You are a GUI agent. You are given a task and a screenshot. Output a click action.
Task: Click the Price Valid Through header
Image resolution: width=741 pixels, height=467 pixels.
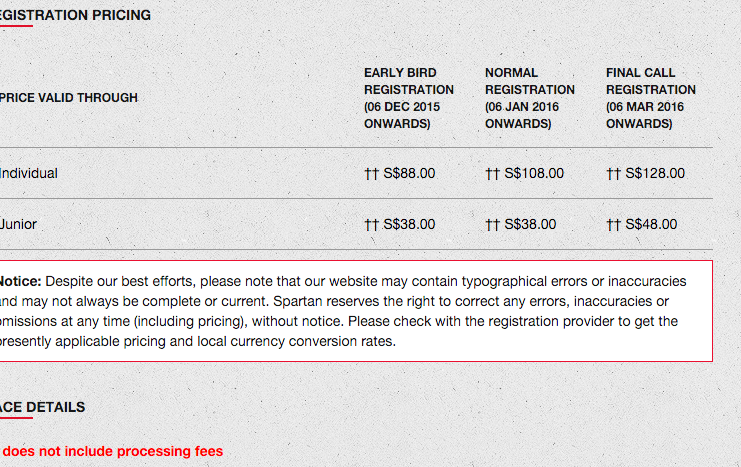[x=70, y=98]
